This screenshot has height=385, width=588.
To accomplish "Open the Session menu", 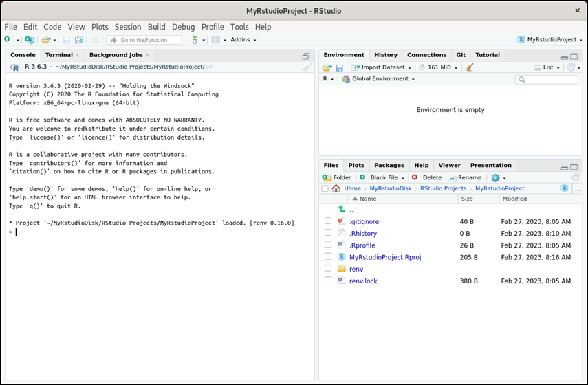I will (128, 27).
